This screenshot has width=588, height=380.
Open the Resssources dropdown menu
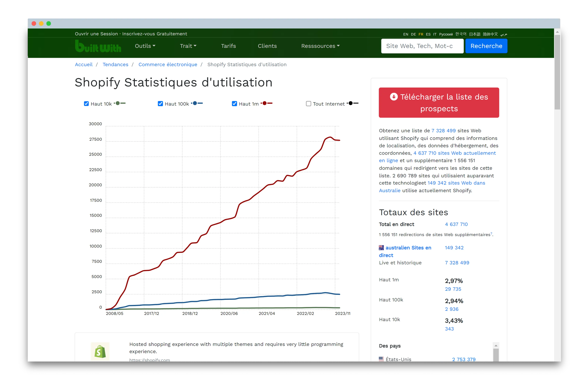[320, 46]
